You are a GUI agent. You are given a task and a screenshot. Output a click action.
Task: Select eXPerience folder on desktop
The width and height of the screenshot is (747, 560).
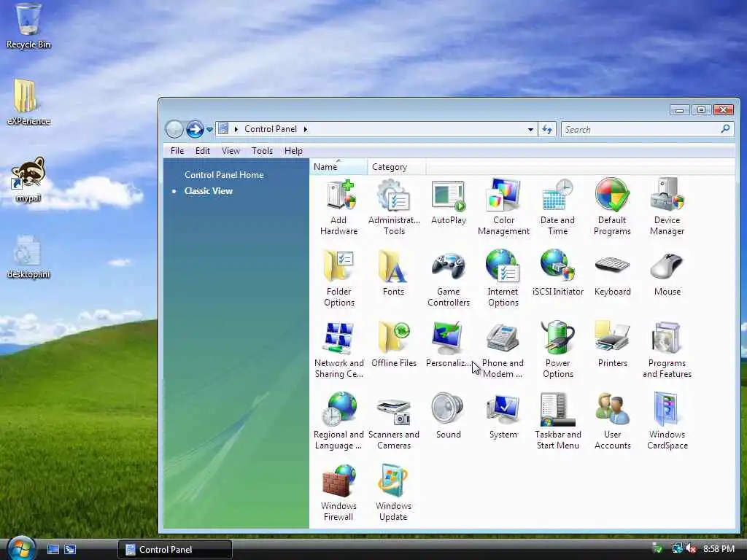(x=28, y=102)
